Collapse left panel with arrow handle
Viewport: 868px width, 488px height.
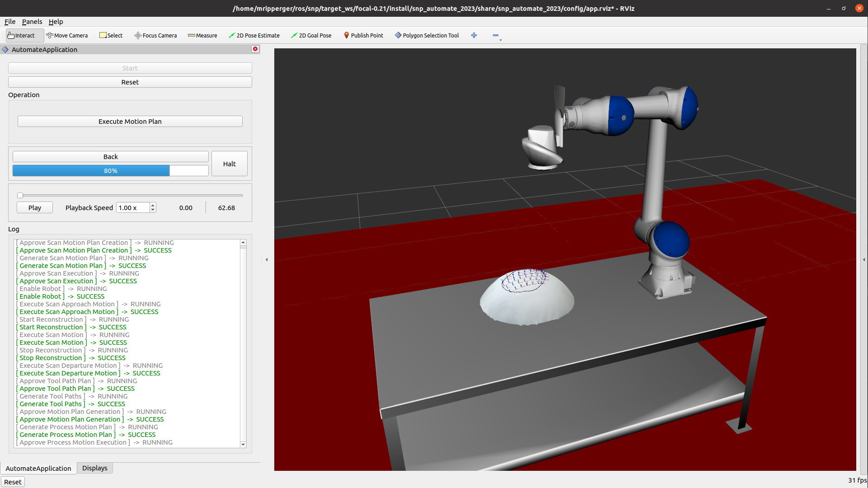267,259
